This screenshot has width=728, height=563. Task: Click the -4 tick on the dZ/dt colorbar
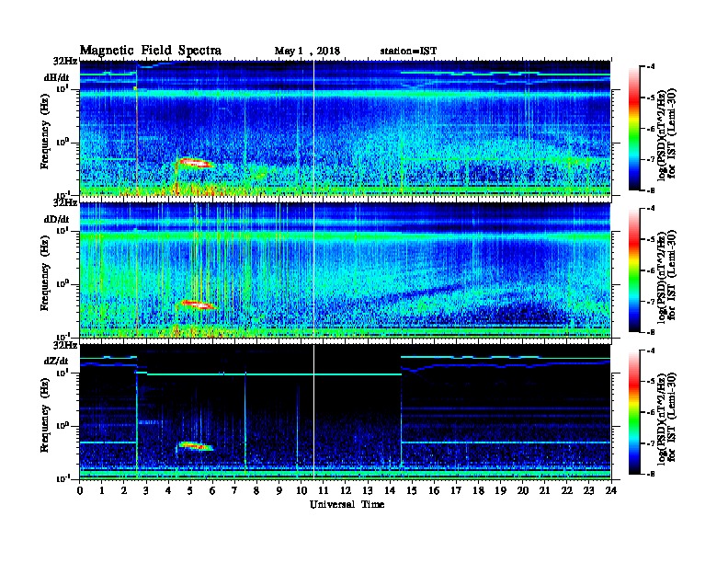[x=652, y=351]
